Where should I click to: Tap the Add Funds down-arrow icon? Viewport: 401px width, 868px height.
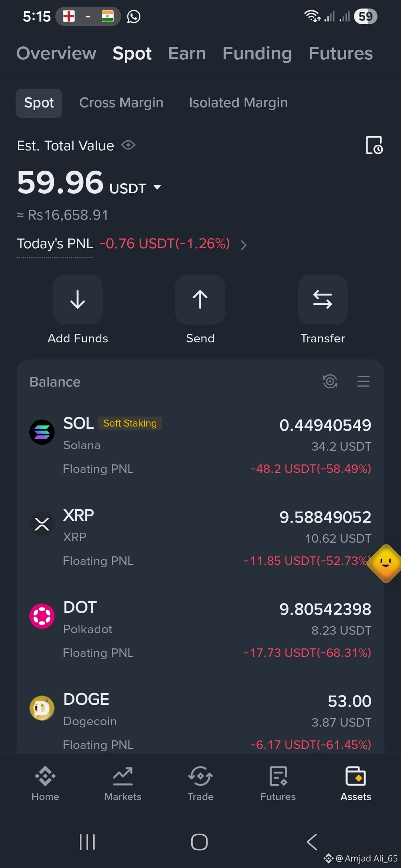point(78,299)
